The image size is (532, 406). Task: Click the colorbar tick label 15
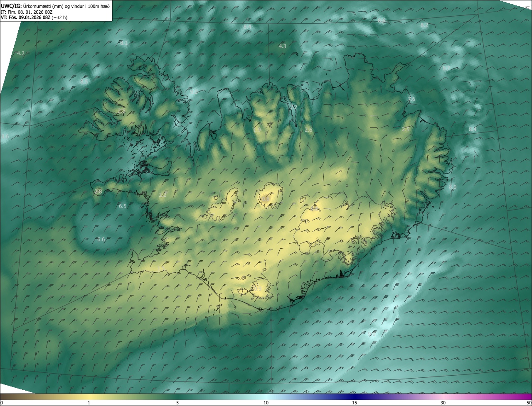point(355,403)
